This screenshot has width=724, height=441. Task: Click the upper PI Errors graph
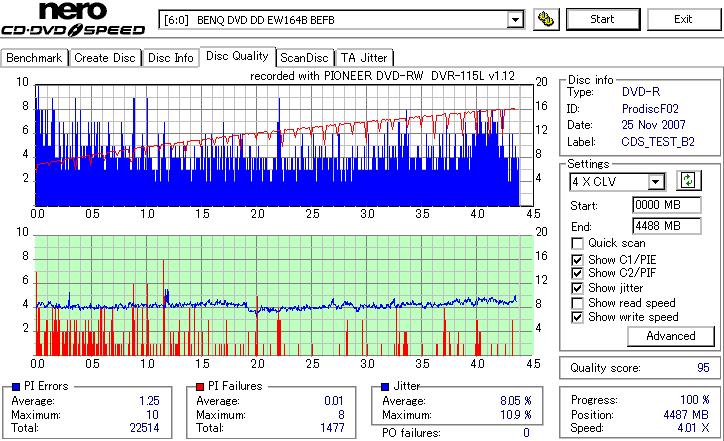284,145
